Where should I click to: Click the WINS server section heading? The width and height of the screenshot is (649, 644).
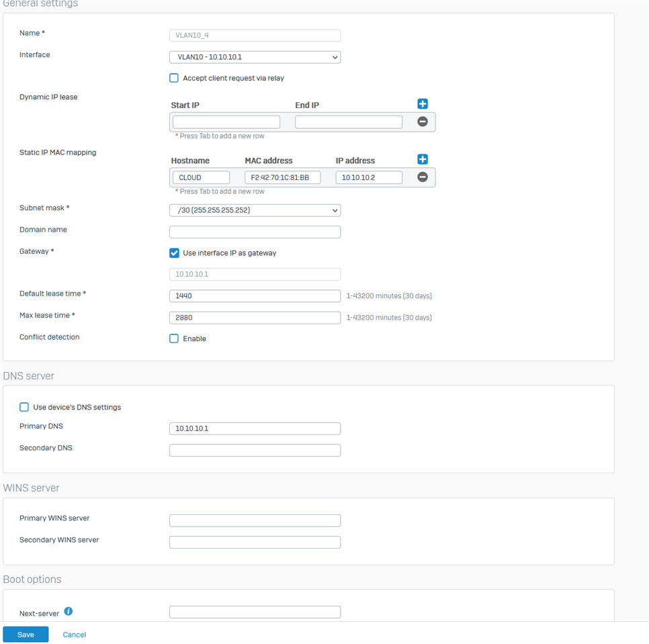click(31, 488)
